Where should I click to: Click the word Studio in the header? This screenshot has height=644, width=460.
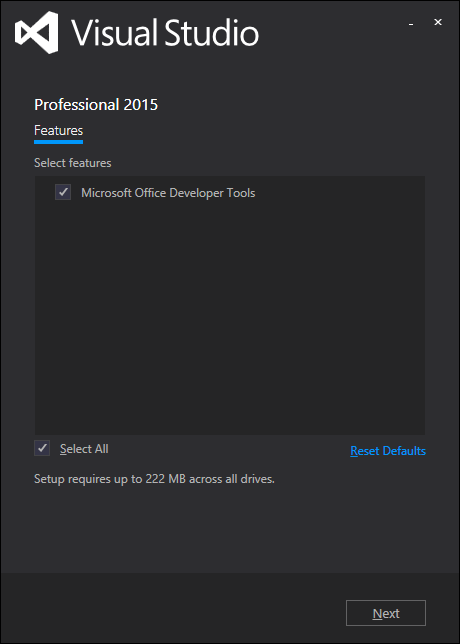212,32
